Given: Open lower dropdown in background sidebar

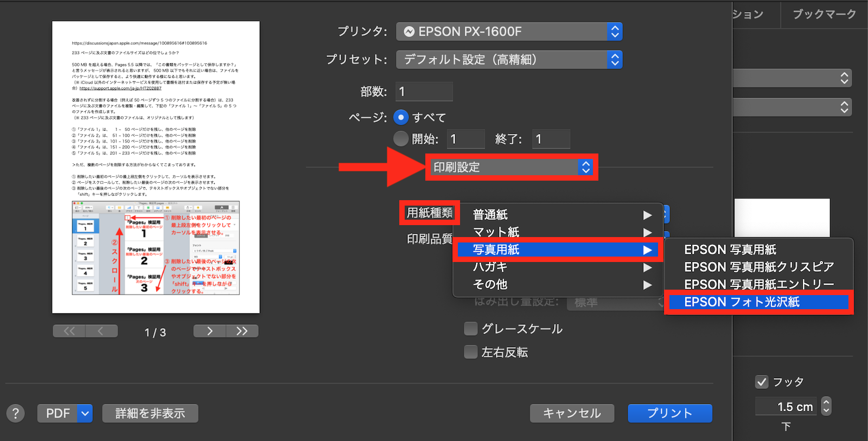Looking at the screenshot, I should [792, 107].
